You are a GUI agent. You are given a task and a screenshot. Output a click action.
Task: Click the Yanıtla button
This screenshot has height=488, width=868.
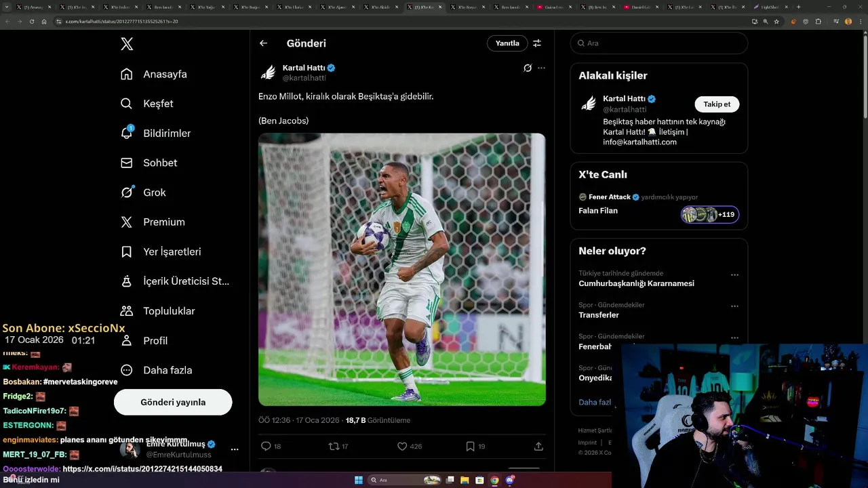(507, 43)
